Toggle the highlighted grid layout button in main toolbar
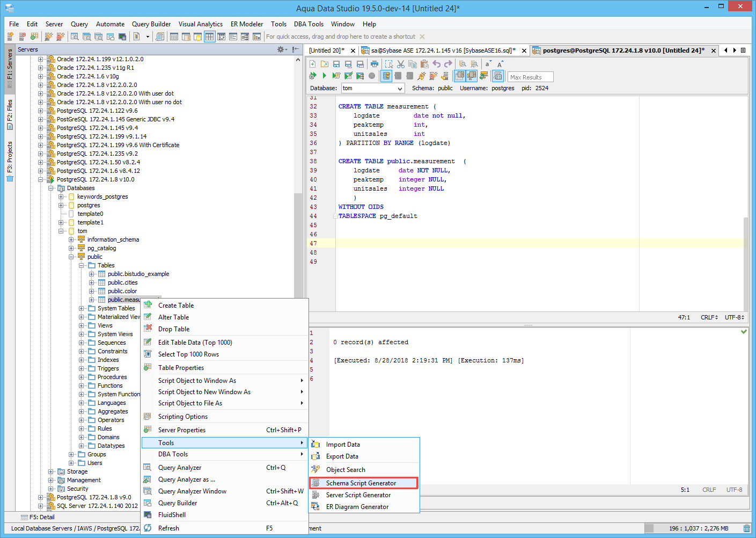The image size is (756, 538). 209,37
